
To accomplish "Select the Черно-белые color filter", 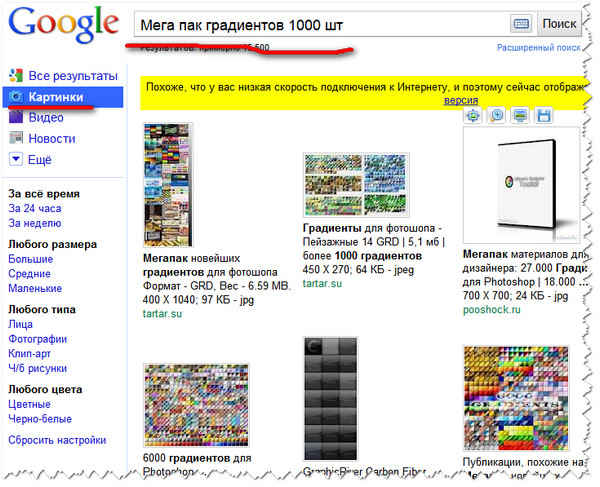I will point(42,419).
